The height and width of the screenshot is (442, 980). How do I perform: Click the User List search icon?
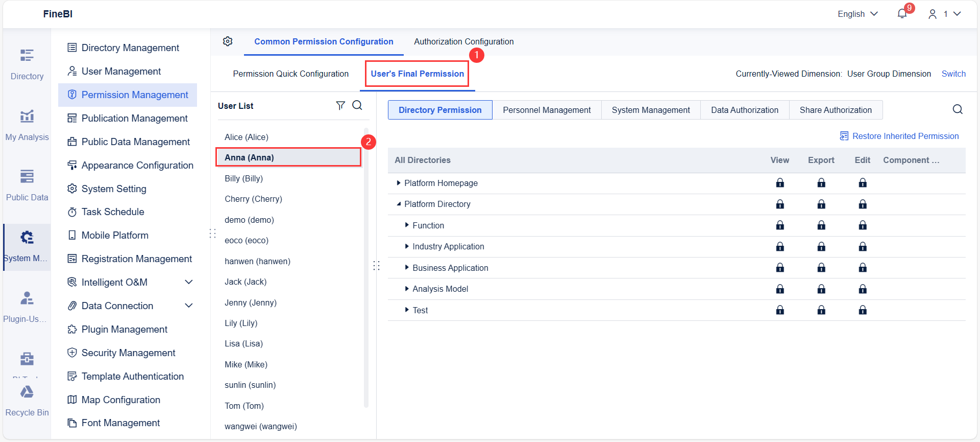coord(357,105)
